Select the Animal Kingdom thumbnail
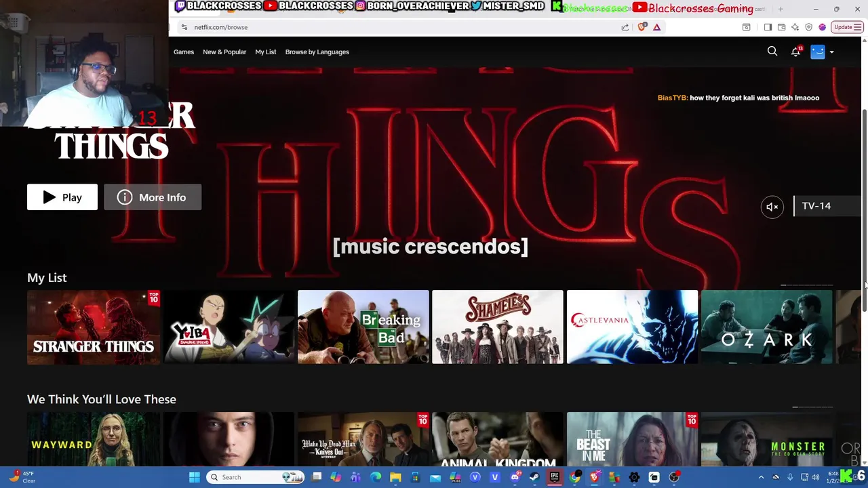This screenshot has width=868, height=488. pyautogui.click(x=498, y=439)
